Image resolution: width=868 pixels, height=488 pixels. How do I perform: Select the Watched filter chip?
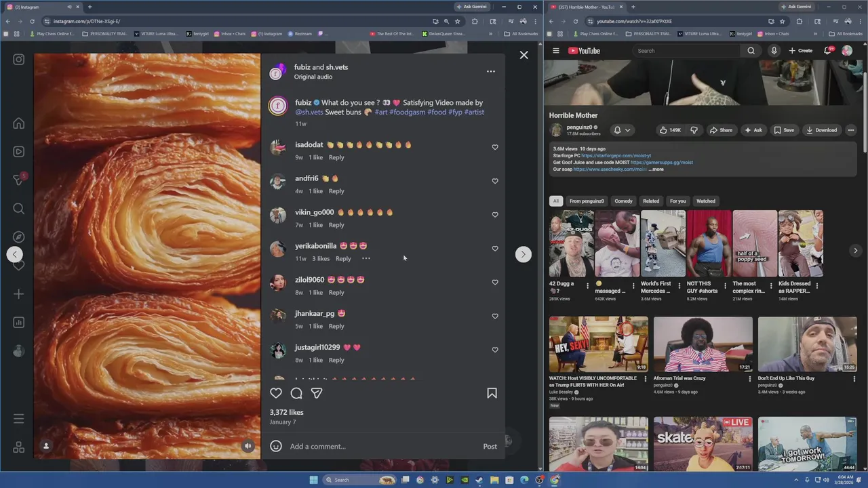[706, 201]
